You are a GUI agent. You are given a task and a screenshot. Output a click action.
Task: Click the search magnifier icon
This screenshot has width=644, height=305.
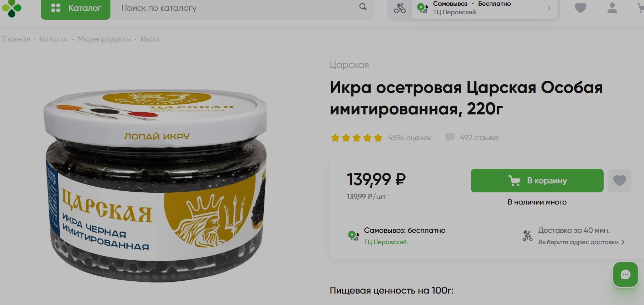point(363,7)
